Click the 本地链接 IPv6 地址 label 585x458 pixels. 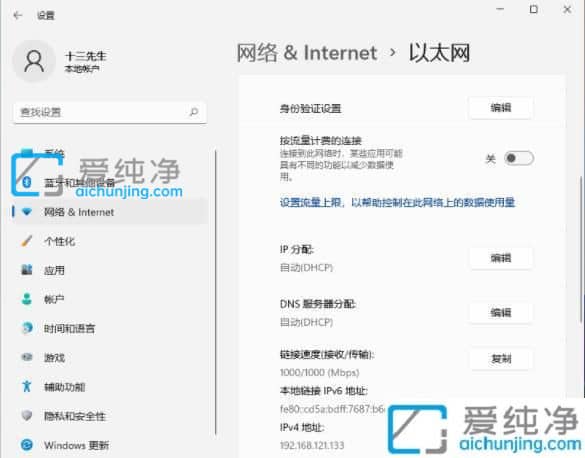323,390
